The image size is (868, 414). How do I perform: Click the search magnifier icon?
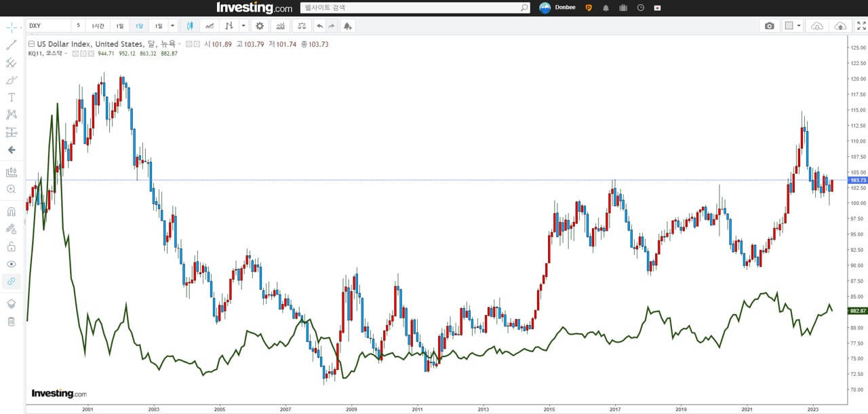click(525, 7)
